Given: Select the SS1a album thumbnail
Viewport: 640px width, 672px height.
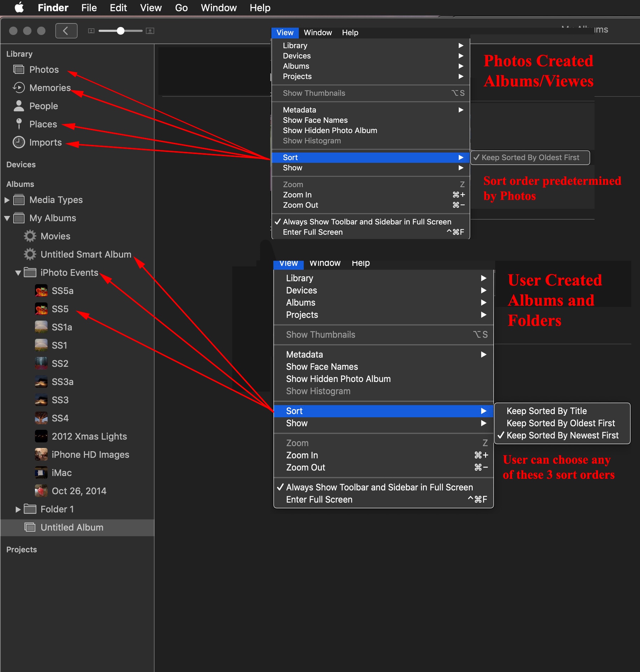Looking at the screenshot, I should pos(41,327).
